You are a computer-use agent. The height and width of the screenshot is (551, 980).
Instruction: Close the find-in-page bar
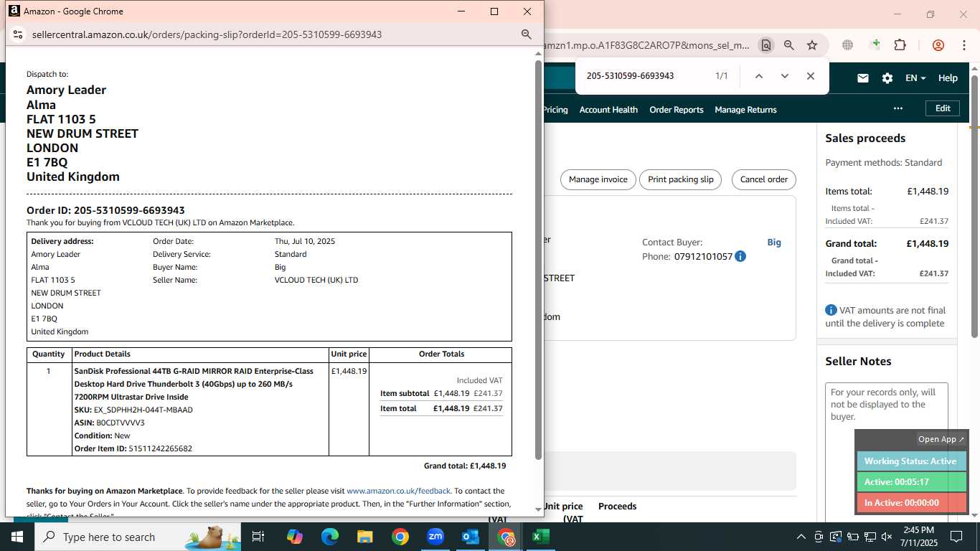(x=811, y=76)
